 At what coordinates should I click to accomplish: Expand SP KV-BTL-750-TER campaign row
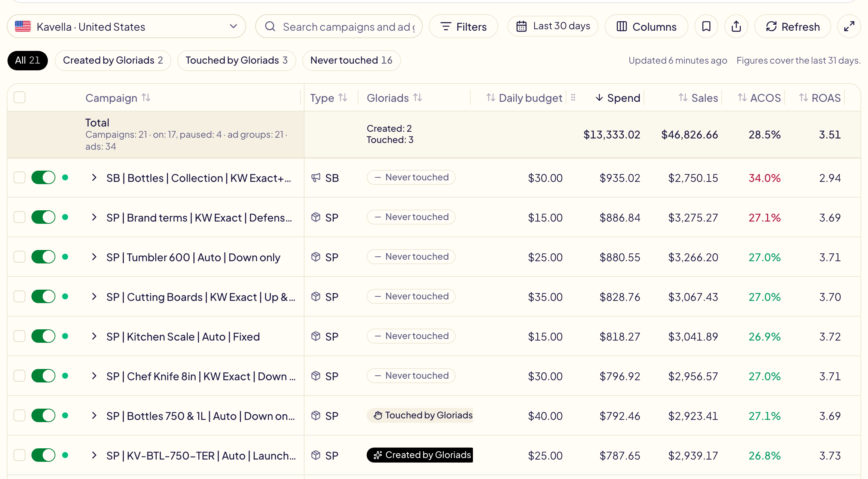94,455
